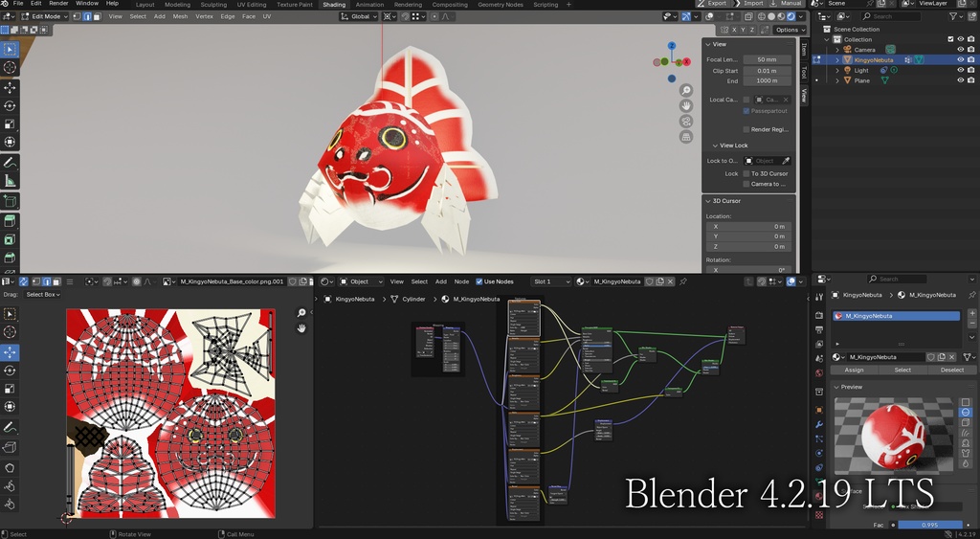Click the pan hand icon in 3D viewport

[x=686, y=105]
